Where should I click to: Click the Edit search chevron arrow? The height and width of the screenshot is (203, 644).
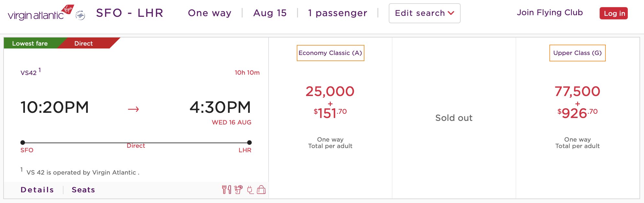click(x=451, y=13)
